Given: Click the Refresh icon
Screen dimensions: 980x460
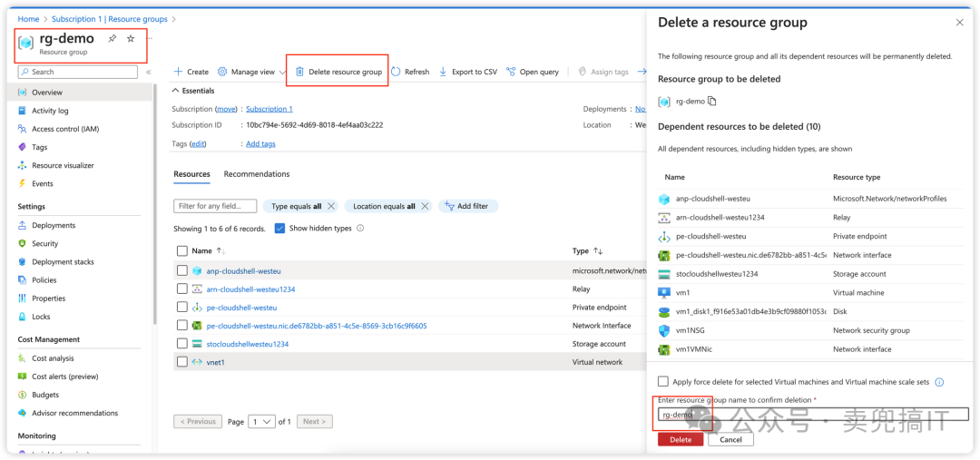Looking at the screenshot, I should 396,72.
